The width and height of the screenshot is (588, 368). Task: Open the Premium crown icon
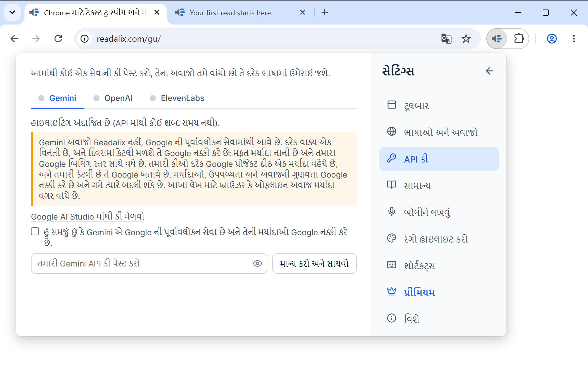(x=391, y=292)
